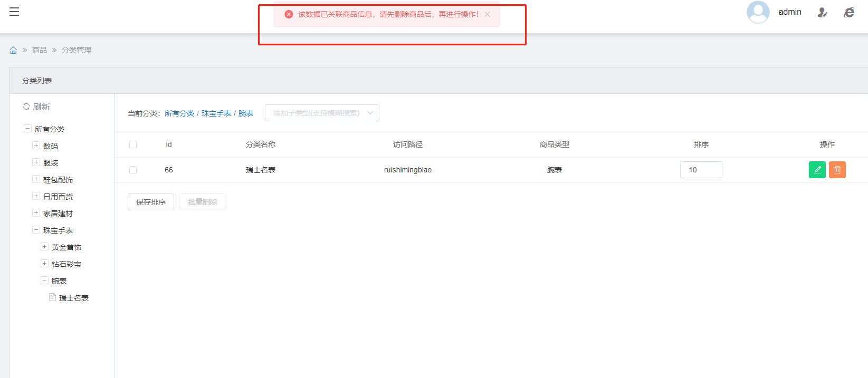Click the Internet Explorer icon in header
868x378 pixels.
pos(849,12)
